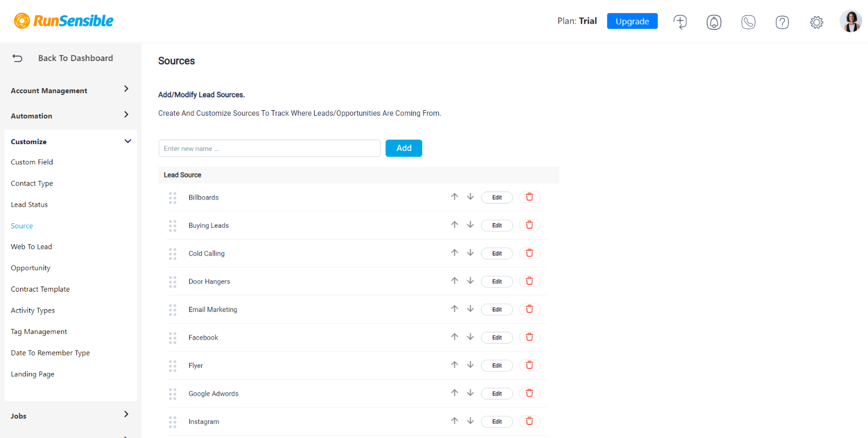Image resolution: width=868 pixels, height=438 pixels.
Task: Edit the Google Adwords source
Action: 497,393
